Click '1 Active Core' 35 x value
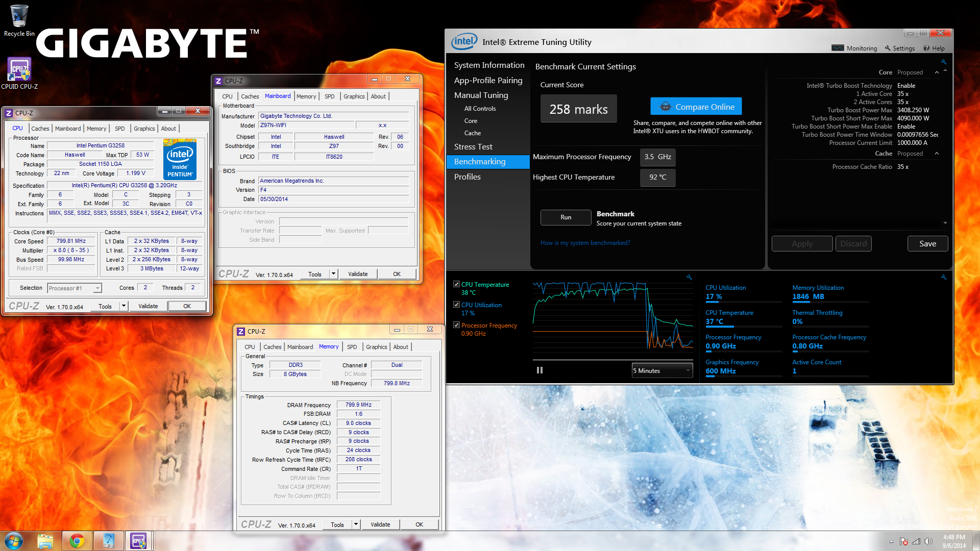980x551 pixels. tap(902, 94)
